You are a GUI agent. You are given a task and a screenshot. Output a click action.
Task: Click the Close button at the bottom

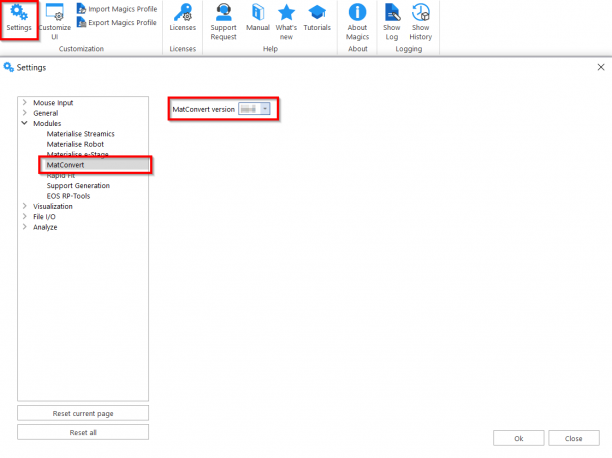[573, 438]
